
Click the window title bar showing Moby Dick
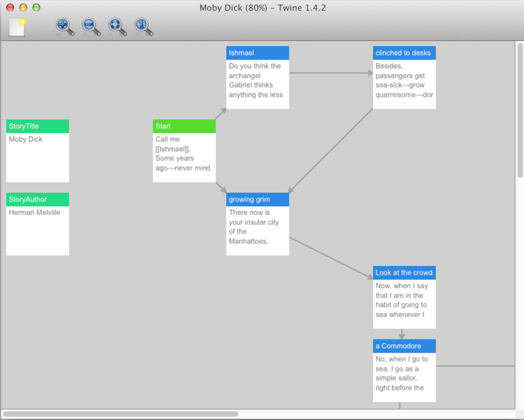pyautogui.click(x=262, y=7)
